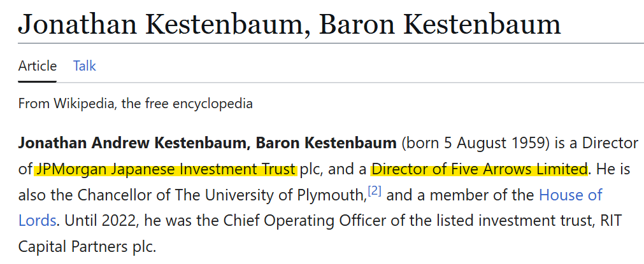Click the page title heading

coord(290,25)
